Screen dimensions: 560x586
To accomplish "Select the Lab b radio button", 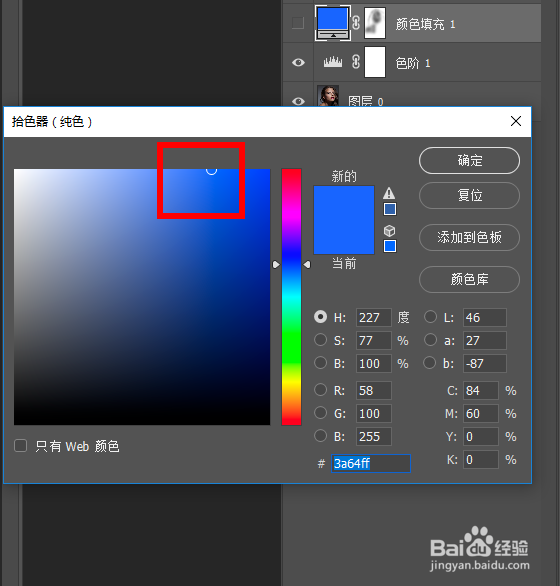I will point(430,363).
